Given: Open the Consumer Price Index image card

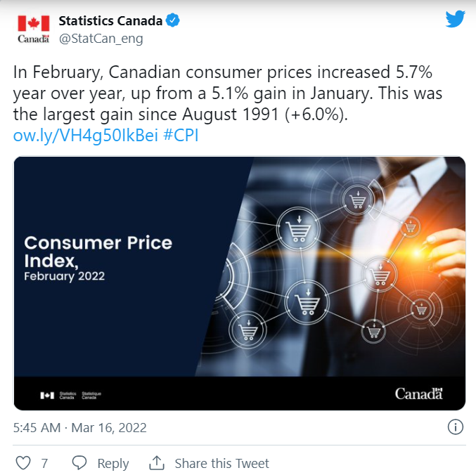Looking at the screenshot, I should click(x=240, y=283).
